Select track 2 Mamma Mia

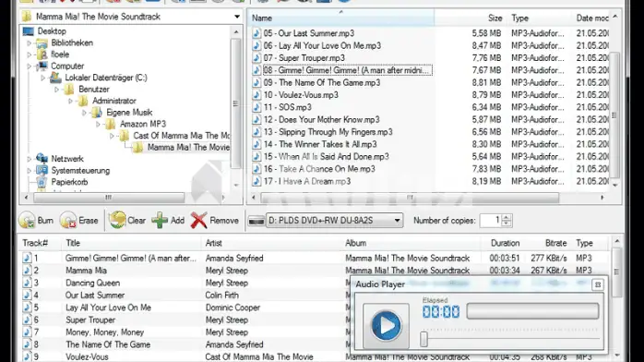(86, 271)
